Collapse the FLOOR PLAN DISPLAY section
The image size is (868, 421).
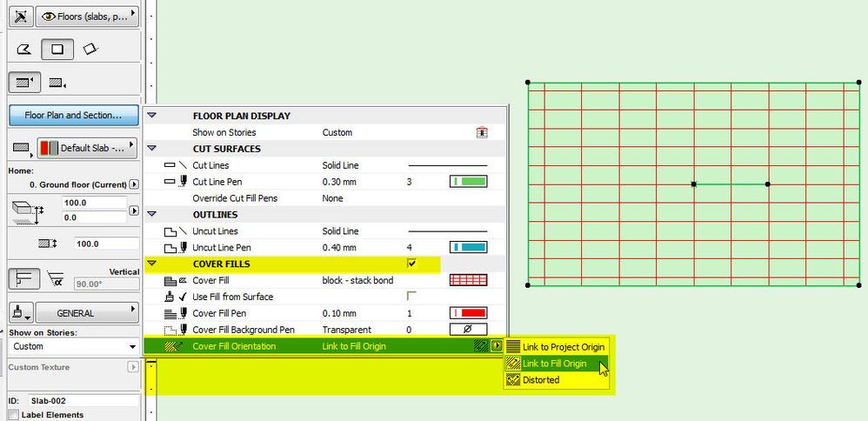click(152, 116)
